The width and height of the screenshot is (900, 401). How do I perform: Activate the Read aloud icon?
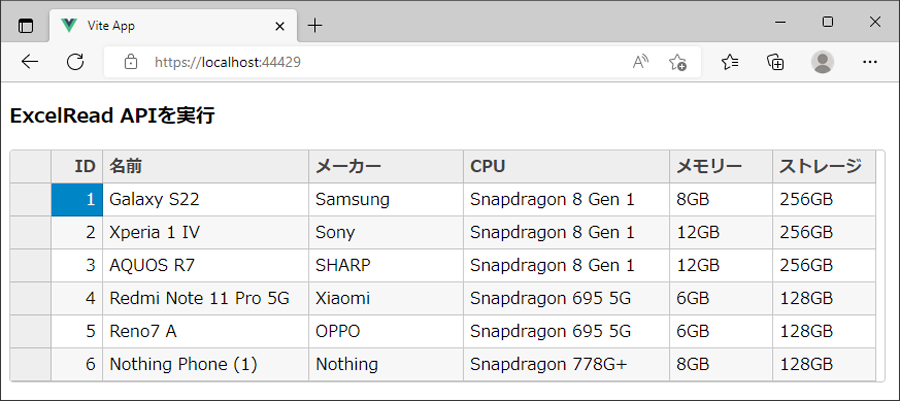(x=641, y=62)
